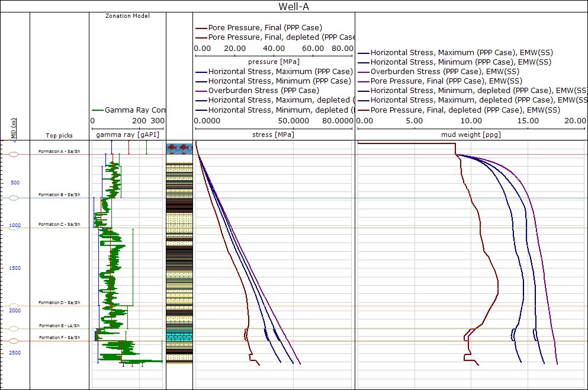Click the MD (m) depth axis label
This screenshot has width=588, height=390.
[x=14, y=126]
